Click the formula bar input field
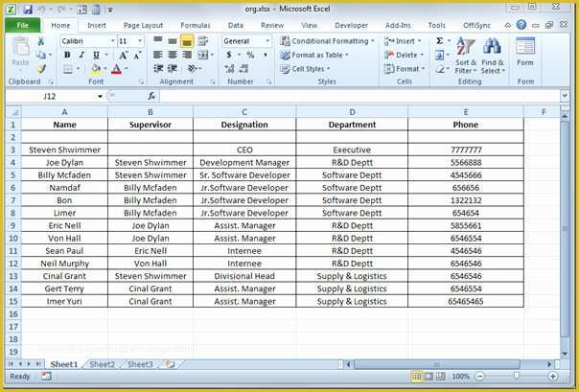Screen dimensions: 579x392 [x=360, y=97]
